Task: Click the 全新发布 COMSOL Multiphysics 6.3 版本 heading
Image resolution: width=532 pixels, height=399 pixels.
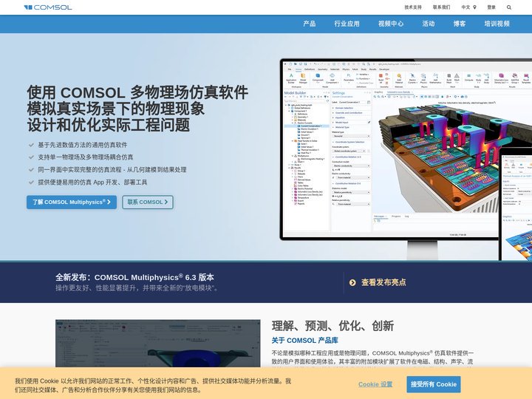Action: pos(134,277)
